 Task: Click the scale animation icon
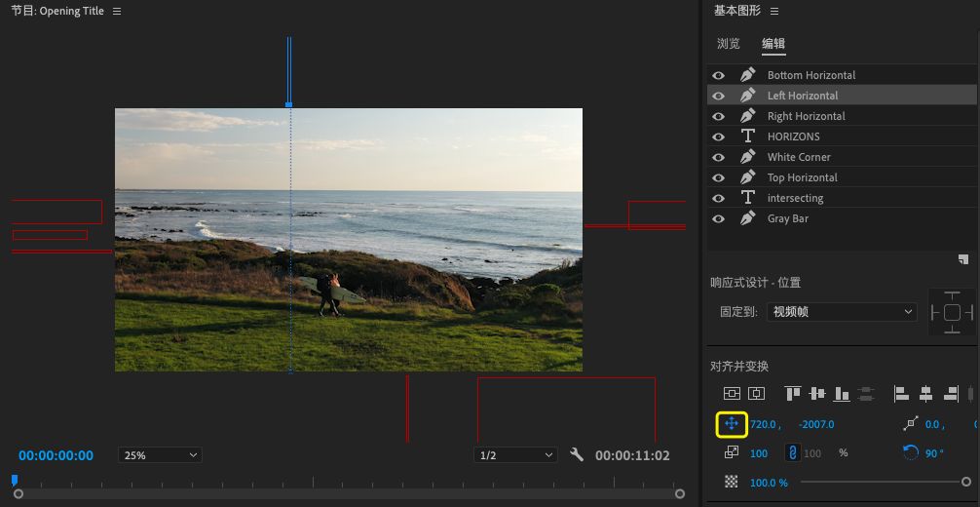pyautogui.click(x=732, y=452)
